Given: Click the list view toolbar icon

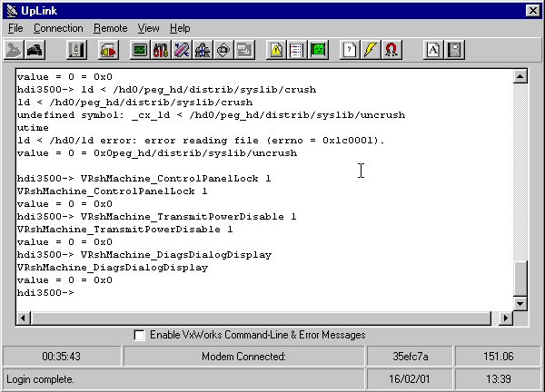Looking at the screenshot, I should pyautogui.click(x=296, y=50).
